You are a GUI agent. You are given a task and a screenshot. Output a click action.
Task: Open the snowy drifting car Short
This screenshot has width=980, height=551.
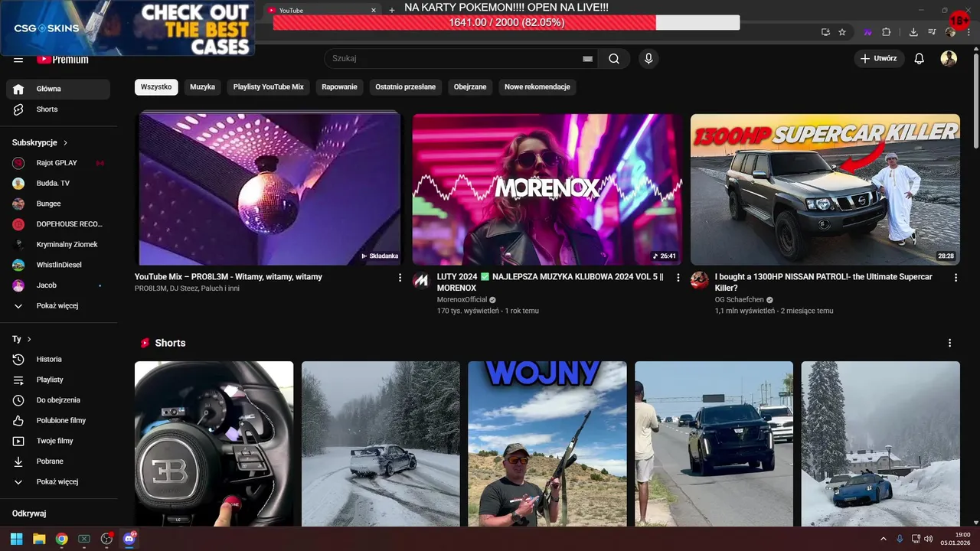click(381, 444)
